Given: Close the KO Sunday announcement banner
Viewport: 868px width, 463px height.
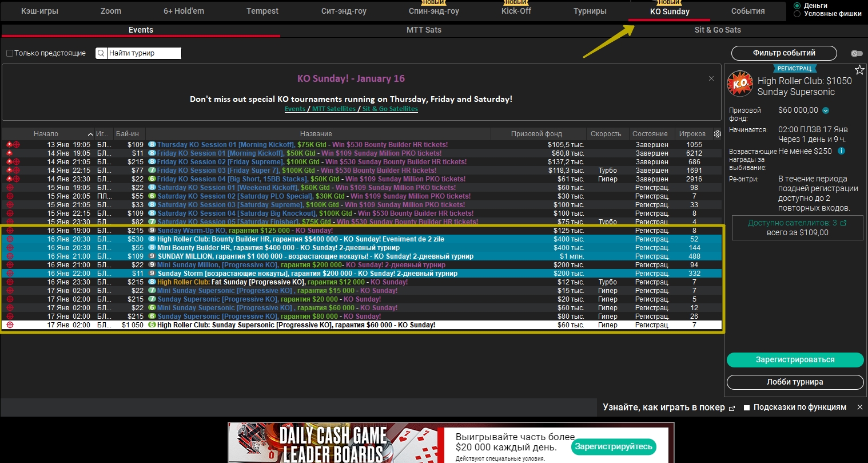Looking at the screenshot, I should coord(711,78).
